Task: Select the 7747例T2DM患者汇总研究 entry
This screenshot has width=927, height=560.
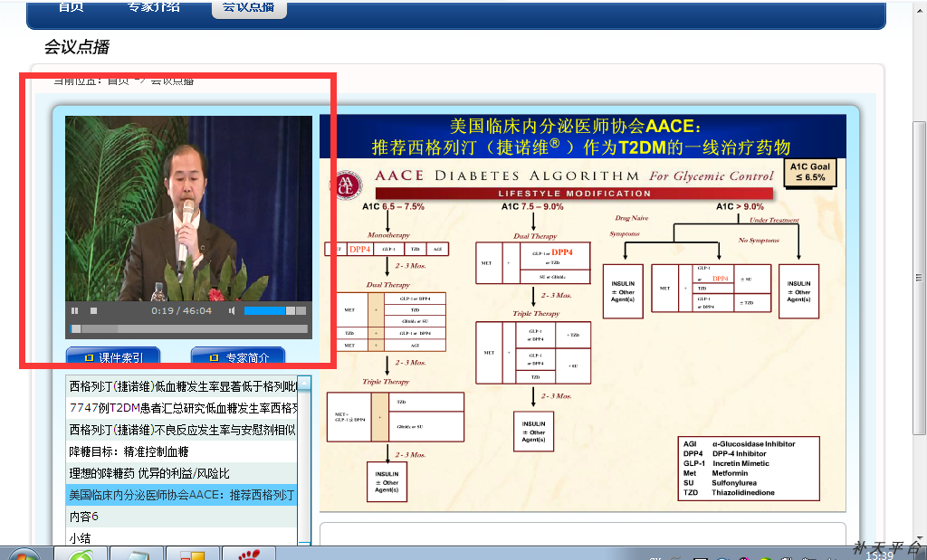Action: (181, 408)
